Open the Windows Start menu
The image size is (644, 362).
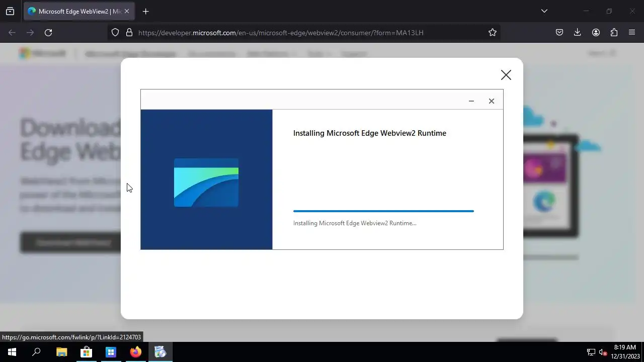(x=12, y=352)
